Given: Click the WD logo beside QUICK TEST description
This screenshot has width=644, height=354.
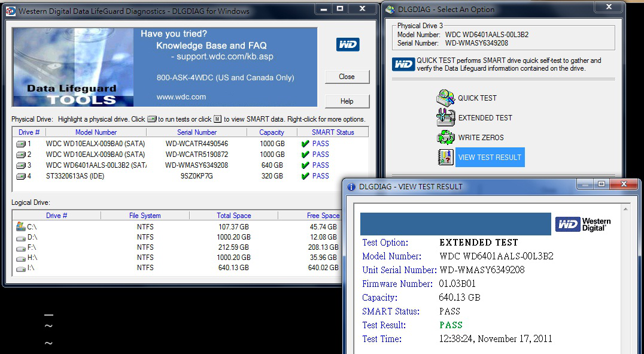Looking at the screenshot, I should click(403, 64).
